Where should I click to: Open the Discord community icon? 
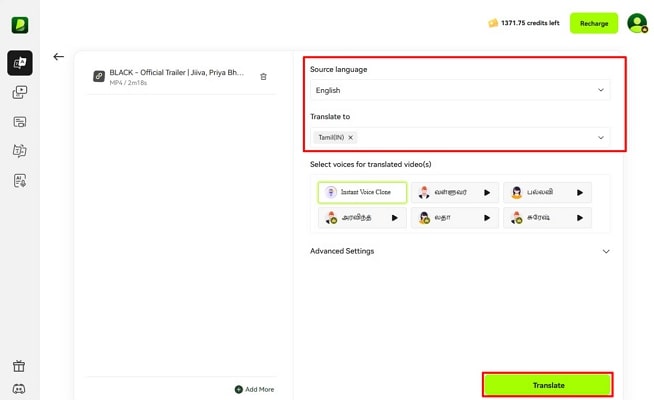coord(19,389)
